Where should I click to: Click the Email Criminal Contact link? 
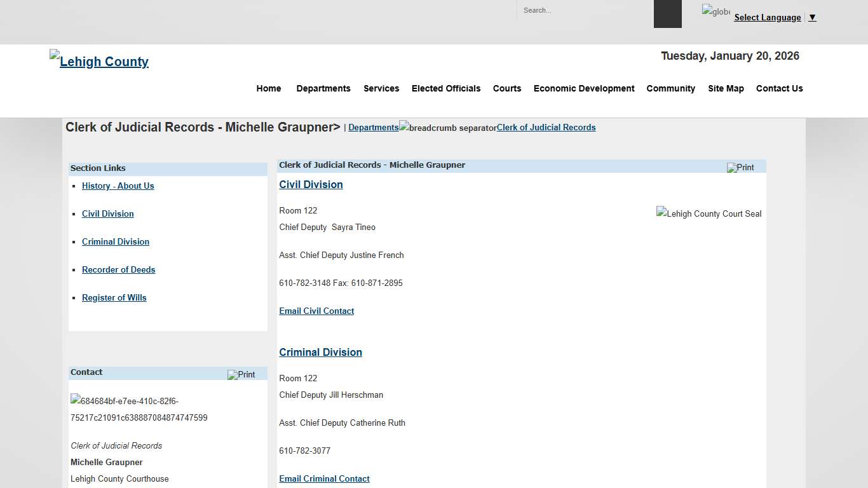[x=324, y=478]
